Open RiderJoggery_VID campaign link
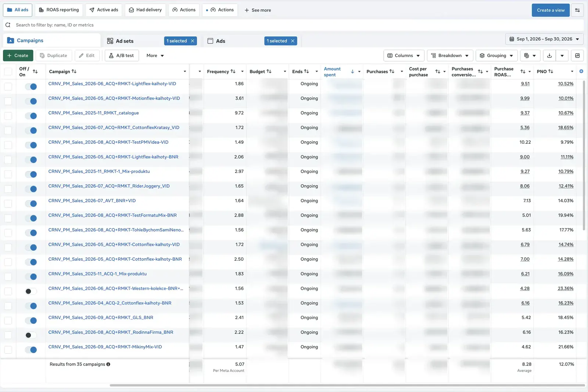This screenshot has width=588, height=392. pos(109,186)
